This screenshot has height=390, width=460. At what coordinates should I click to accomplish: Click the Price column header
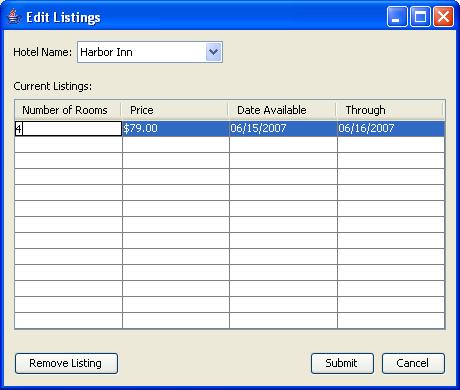tap(175, 110)
